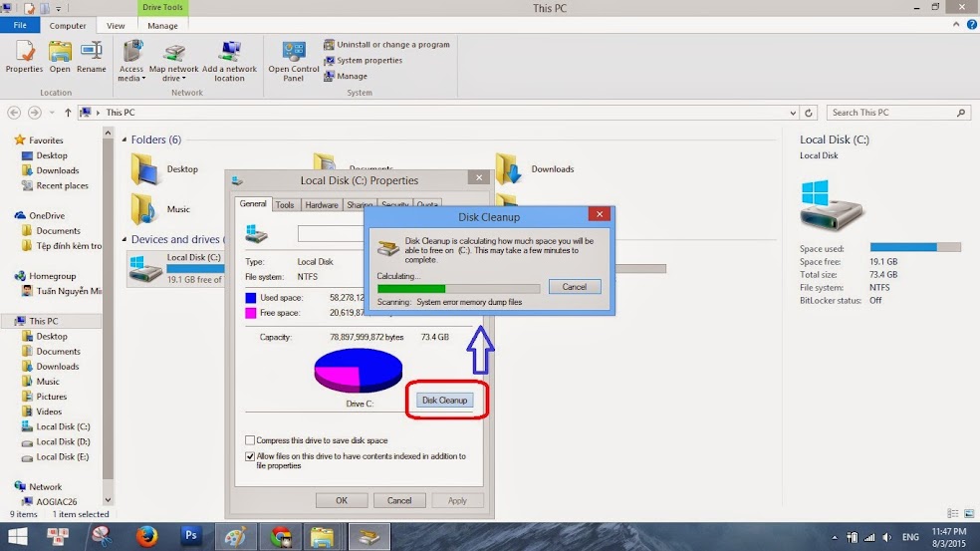The width and height of the screenshot is (980, 551).
Task: Click the volume icon in system tray
Action: 886,537
